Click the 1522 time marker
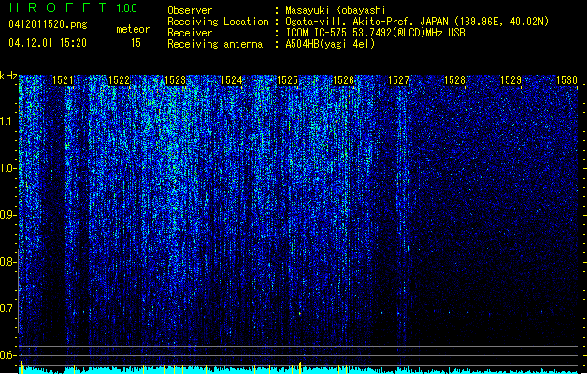Image resolution: width=588 pixels, height=374 pixels. point(119,80)
